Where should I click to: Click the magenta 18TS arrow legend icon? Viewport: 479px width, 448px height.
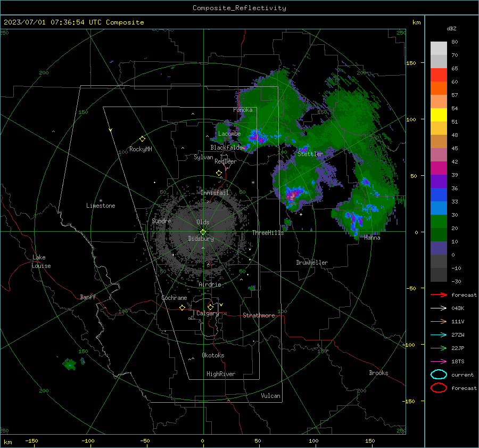click(439, 362)
